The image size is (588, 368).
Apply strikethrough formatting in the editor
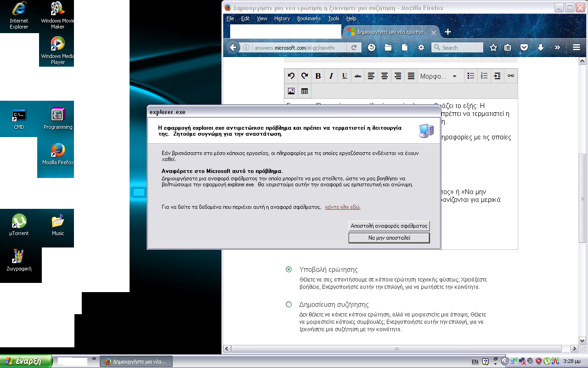tap(358, 76)
